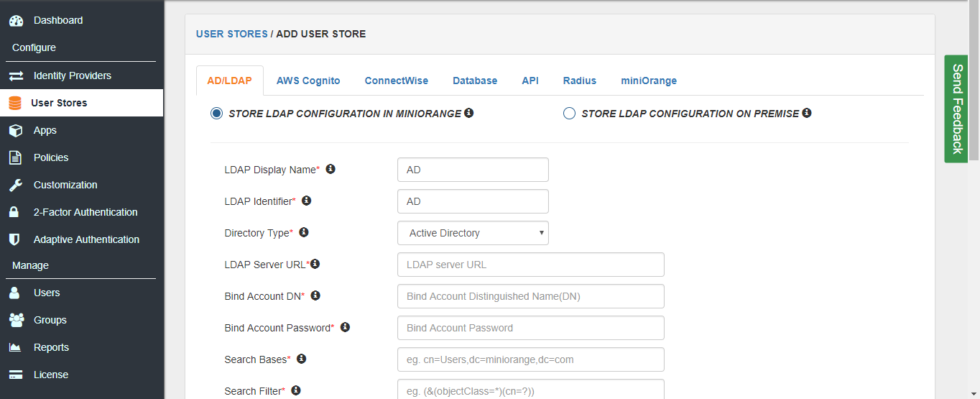Click info icon next to Search Bases

coord(301,359)
